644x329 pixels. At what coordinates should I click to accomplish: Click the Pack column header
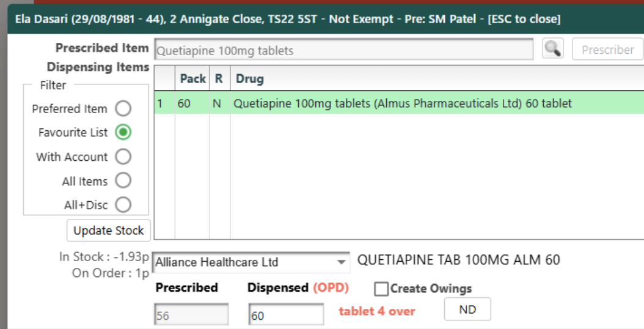coord(192,79)
